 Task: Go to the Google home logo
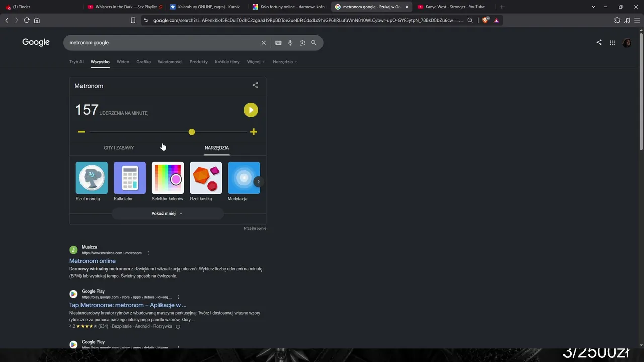pos(36,42)
